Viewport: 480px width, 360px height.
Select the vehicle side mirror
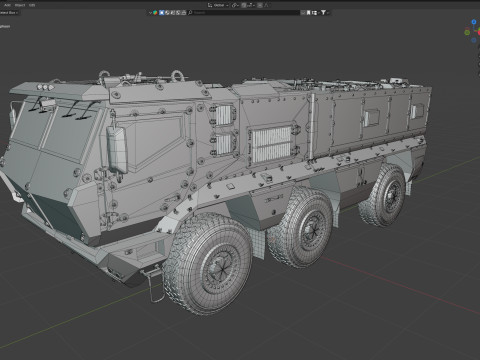(117, 149)
